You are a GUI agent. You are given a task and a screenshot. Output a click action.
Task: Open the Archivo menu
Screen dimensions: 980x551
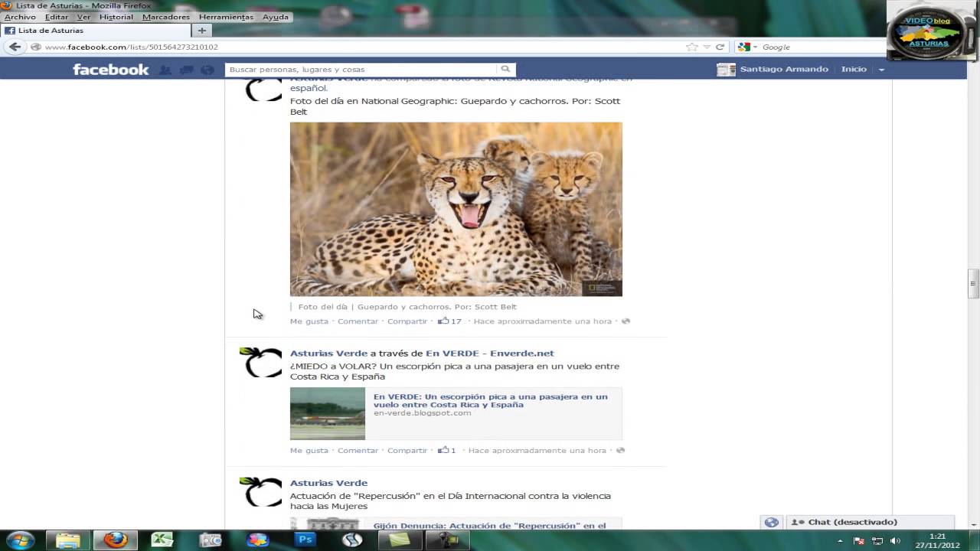pyautogui.click(x=20, y=17)
